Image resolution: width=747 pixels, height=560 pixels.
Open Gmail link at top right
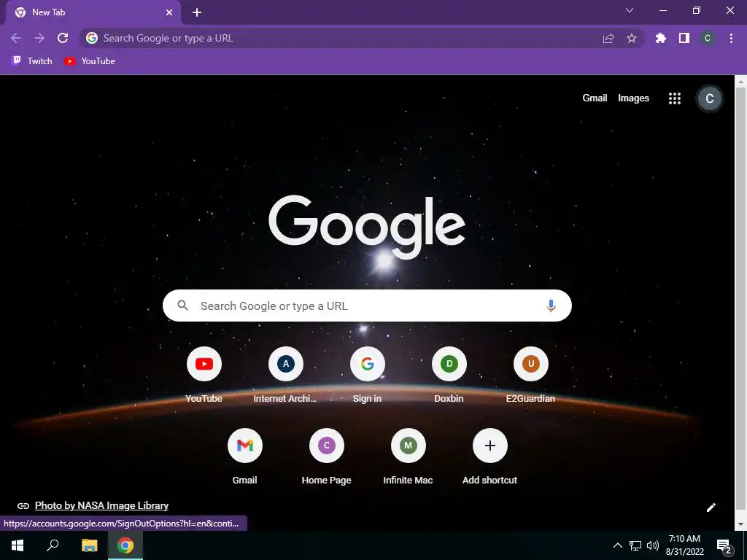click(595, 98)
